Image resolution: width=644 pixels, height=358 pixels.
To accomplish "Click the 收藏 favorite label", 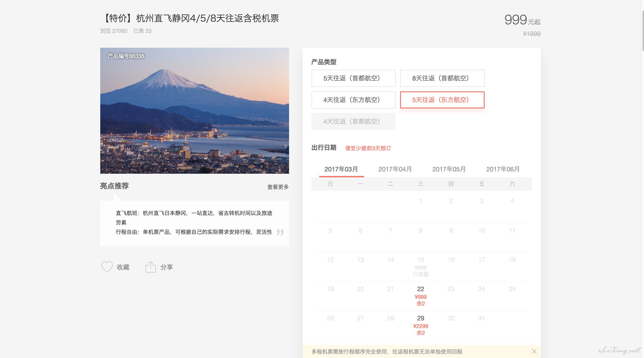I will 123,267.
